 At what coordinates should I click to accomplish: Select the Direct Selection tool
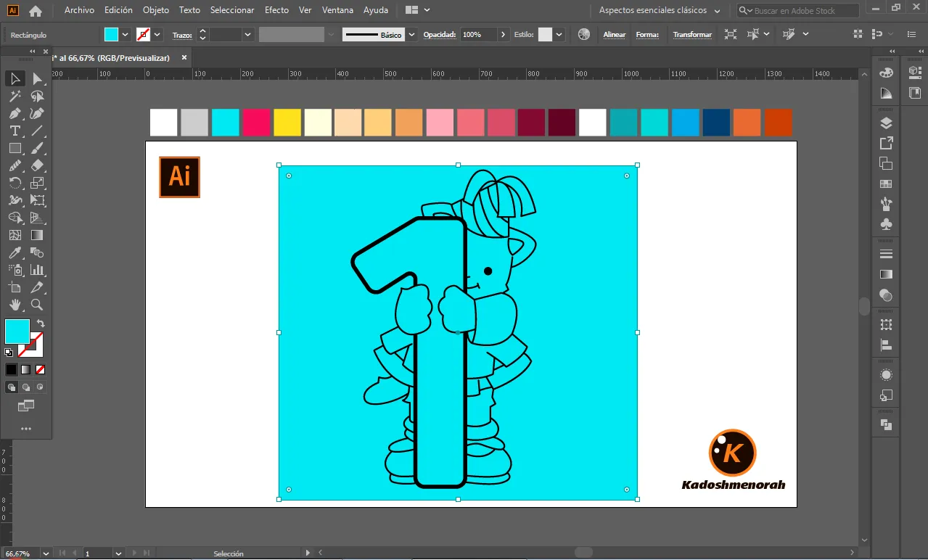[x=37, y=78]
